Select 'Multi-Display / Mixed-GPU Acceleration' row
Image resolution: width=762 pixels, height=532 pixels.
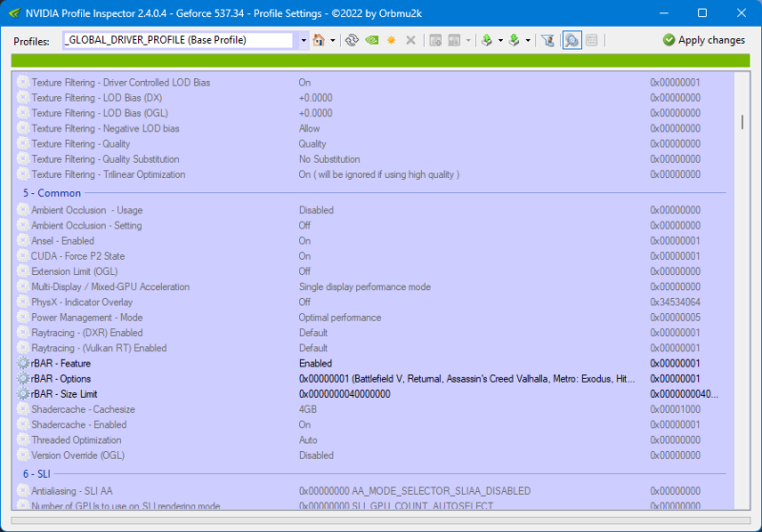(x=373, y=286)
